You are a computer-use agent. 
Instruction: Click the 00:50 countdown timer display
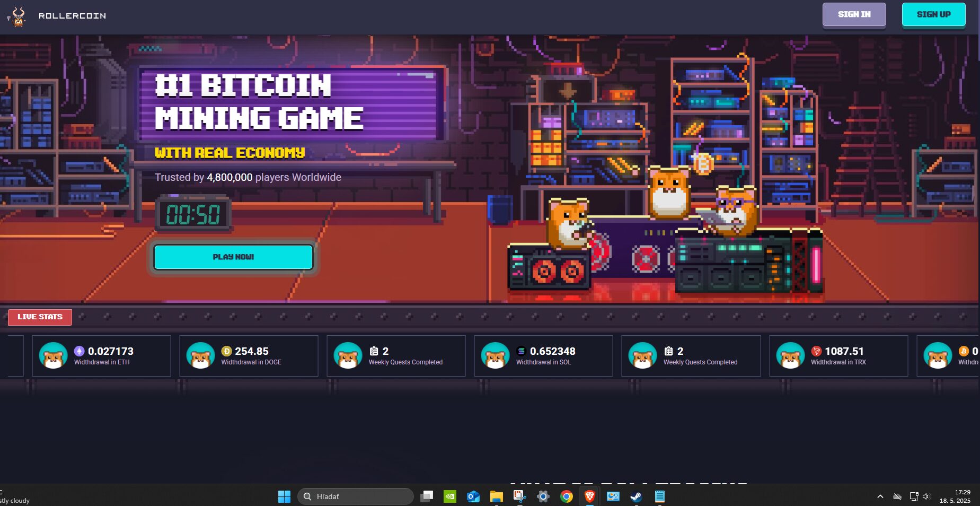pyautogui.click(x=193, y=215)
